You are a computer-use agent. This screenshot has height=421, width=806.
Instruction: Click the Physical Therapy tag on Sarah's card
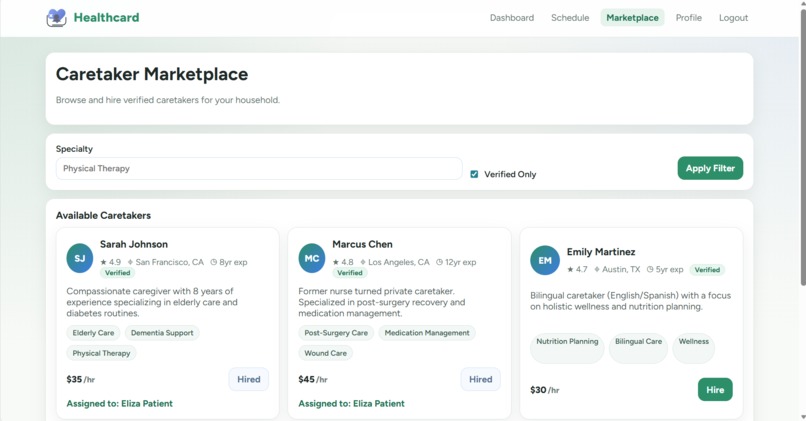click(x=101, y=353)
